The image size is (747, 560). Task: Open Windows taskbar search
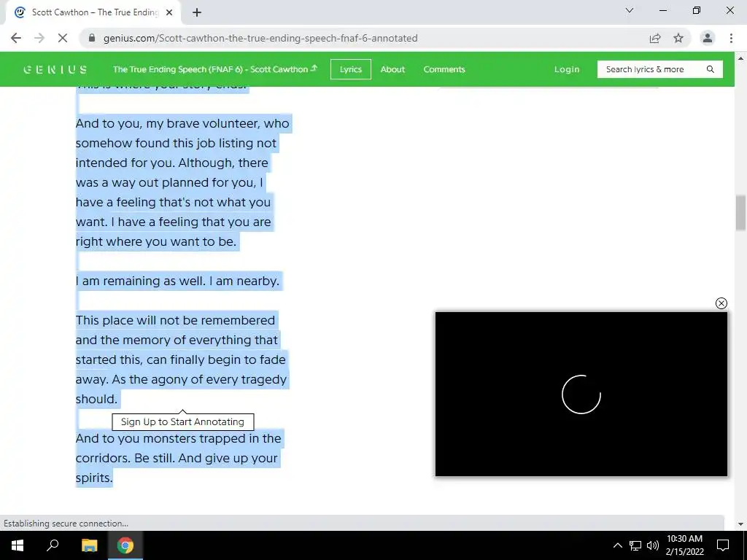(53, 545)
